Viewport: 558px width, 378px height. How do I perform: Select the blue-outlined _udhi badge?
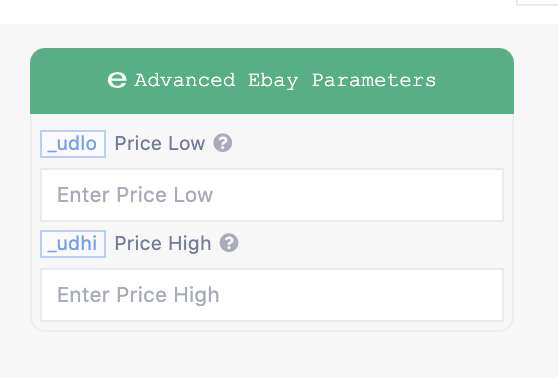73,244
